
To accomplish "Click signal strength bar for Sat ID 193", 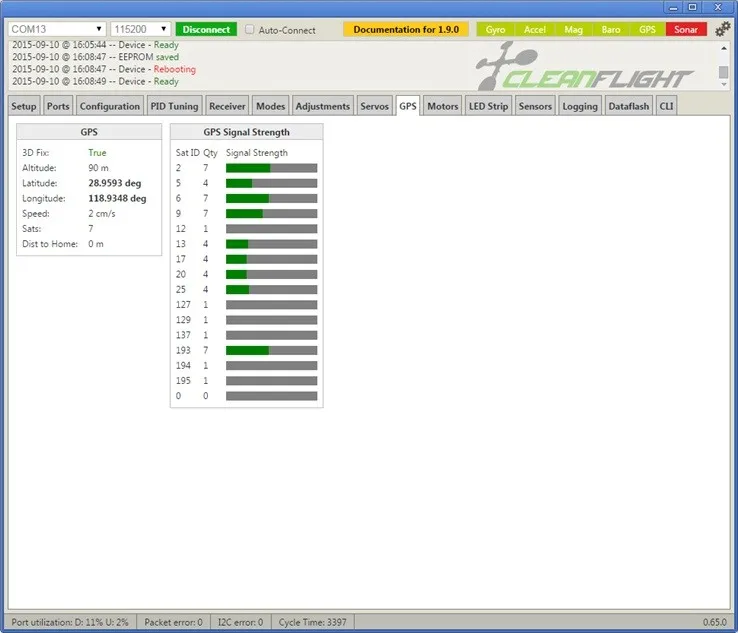I will [272, 350].
